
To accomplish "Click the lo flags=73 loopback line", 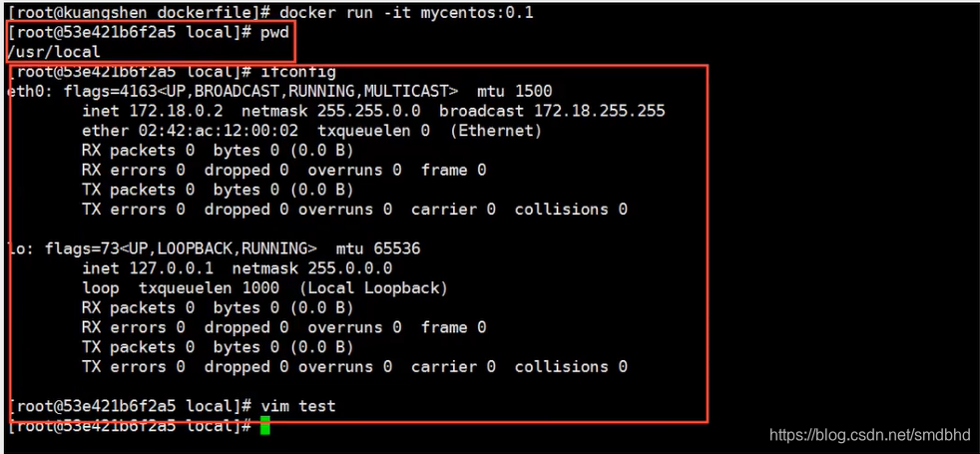I will point(215,248).
